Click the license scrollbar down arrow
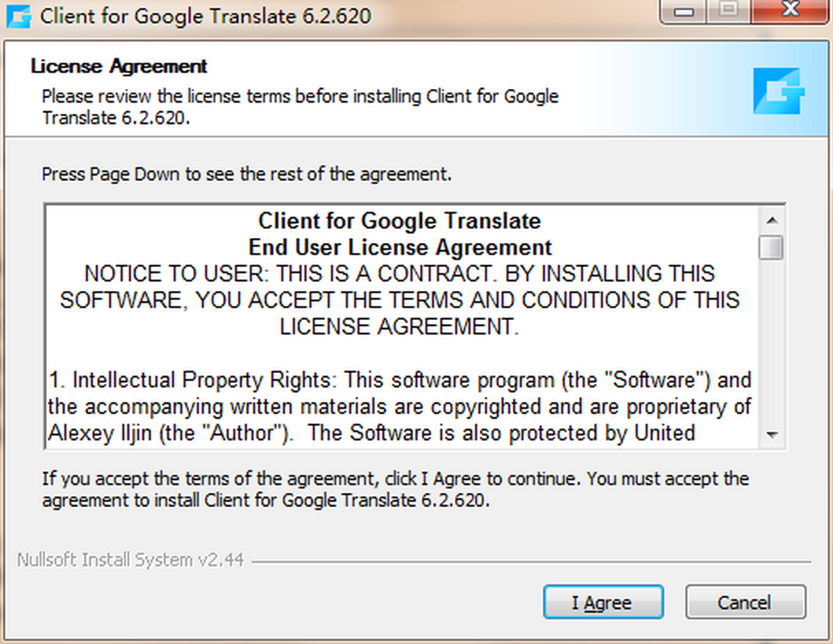The width and height of the screenshot is (833, 644). click(771, 435)
